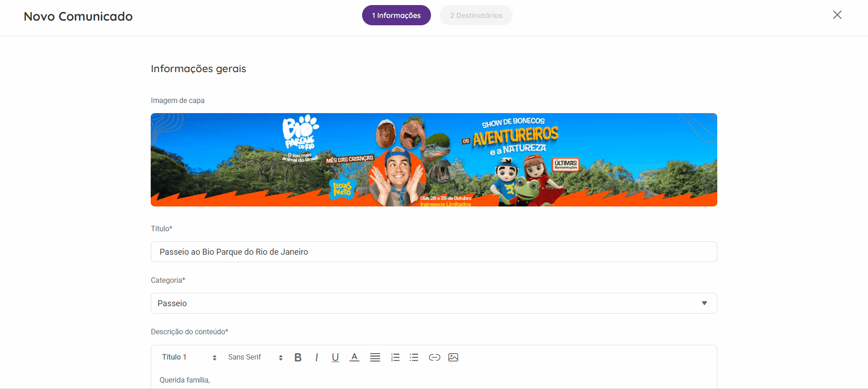This screenshot has height=389, width=868.
Task: Expand the Categoria dropdown showing Passeio
Action: tap(434, 303)
